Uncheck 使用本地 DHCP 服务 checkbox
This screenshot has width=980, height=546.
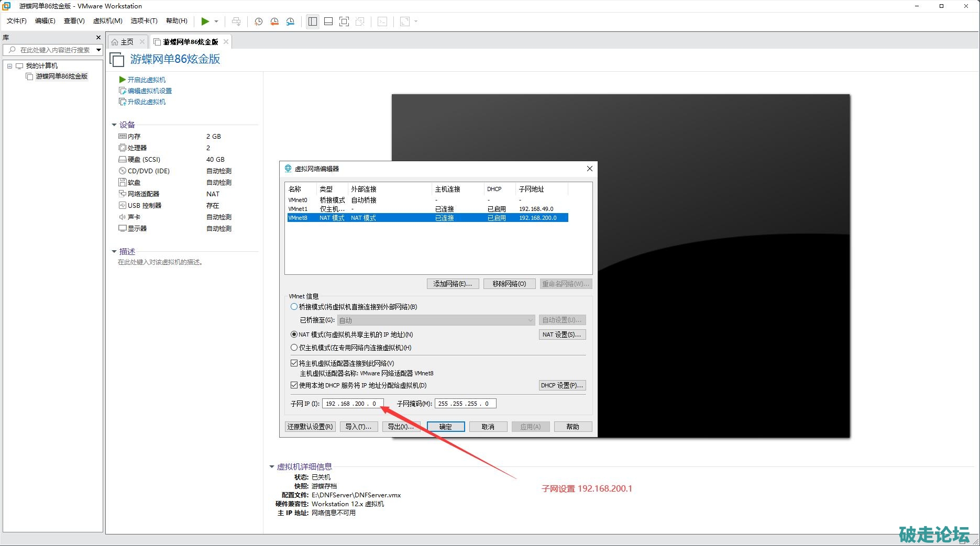coord(294,385)
